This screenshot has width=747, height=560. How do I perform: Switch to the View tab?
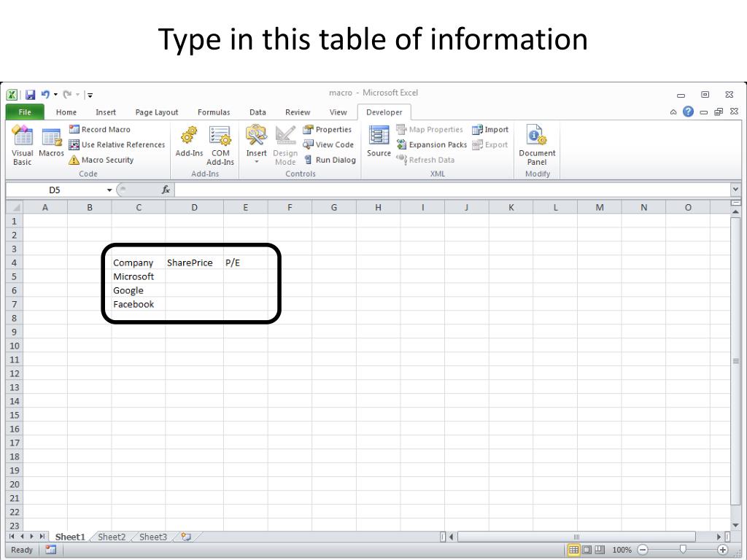point(338,112)
